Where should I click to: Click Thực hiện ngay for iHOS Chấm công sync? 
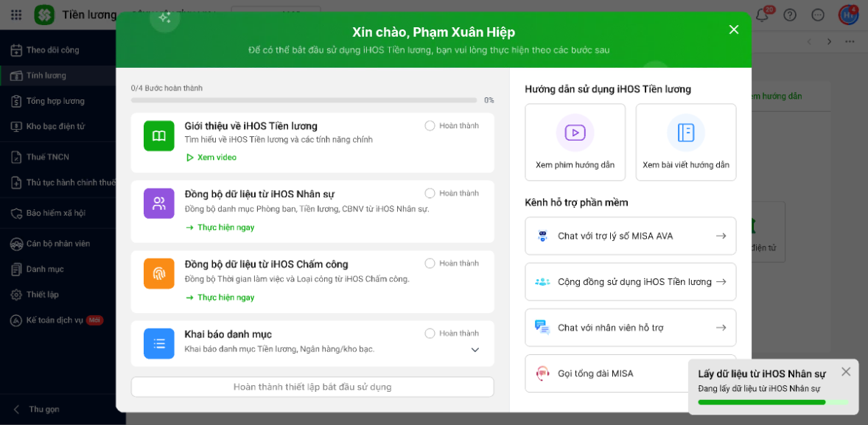220,298
